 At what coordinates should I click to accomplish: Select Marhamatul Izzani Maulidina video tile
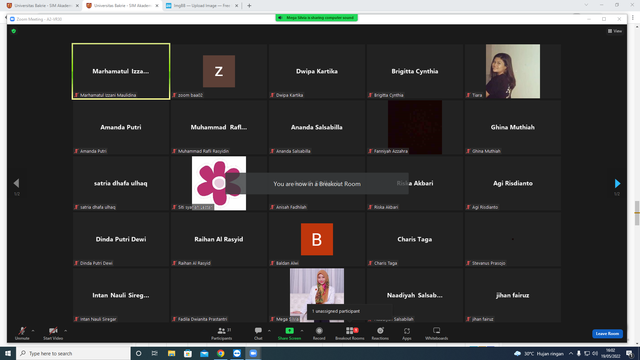(121, 71)
